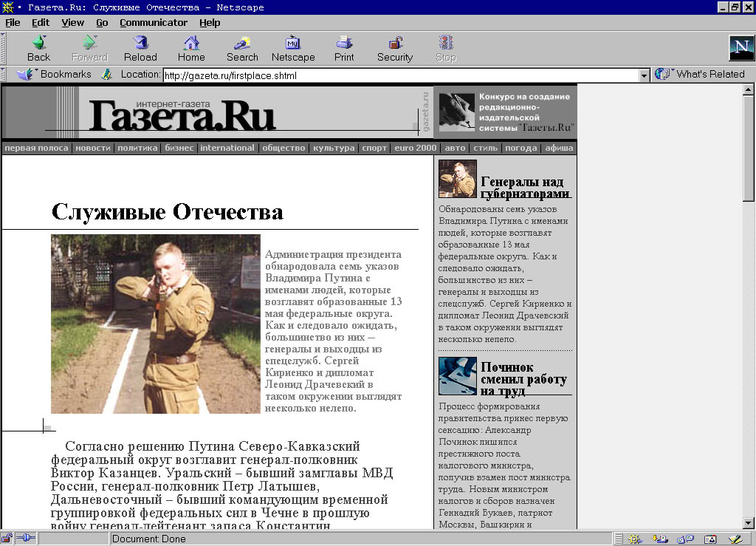Select the 'первая полоса' site tab
756x546 pixels.
37,148
